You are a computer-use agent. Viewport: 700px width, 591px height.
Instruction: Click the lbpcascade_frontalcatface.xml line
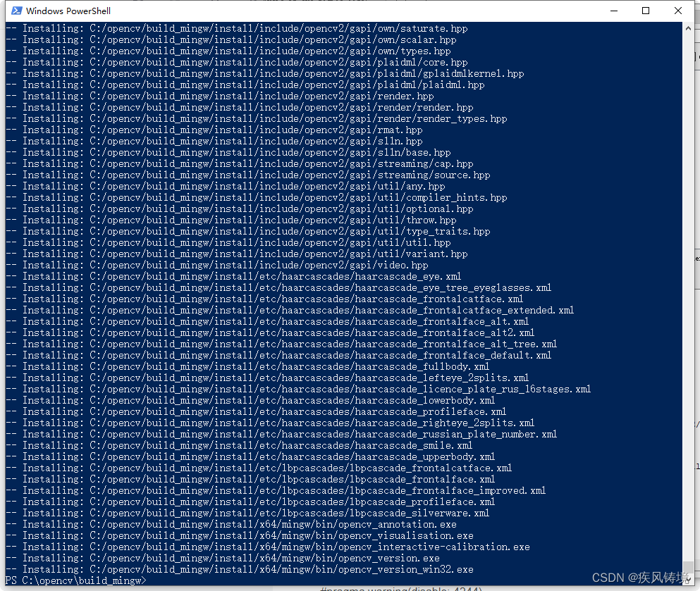coord(259,468)
